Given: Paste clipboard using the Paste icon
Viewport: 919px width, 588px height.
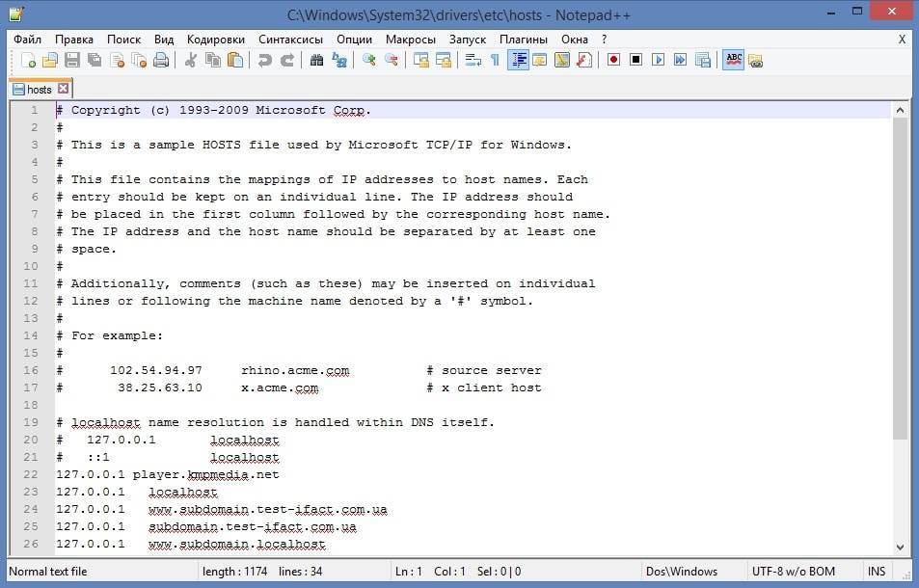Looking at the screenshot, I should pyautogui.click(x=235, y=60).
